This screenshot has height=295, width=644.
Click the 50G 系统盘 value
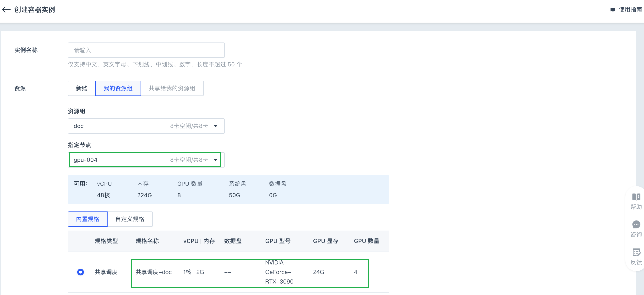click(x=235, y=195)
